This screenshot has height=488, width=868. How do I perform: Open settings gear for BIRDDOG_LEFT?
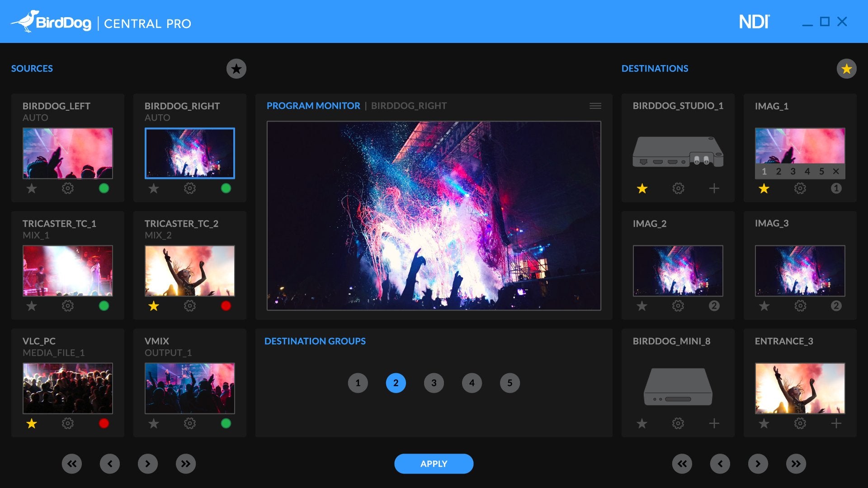click(68, 188)
